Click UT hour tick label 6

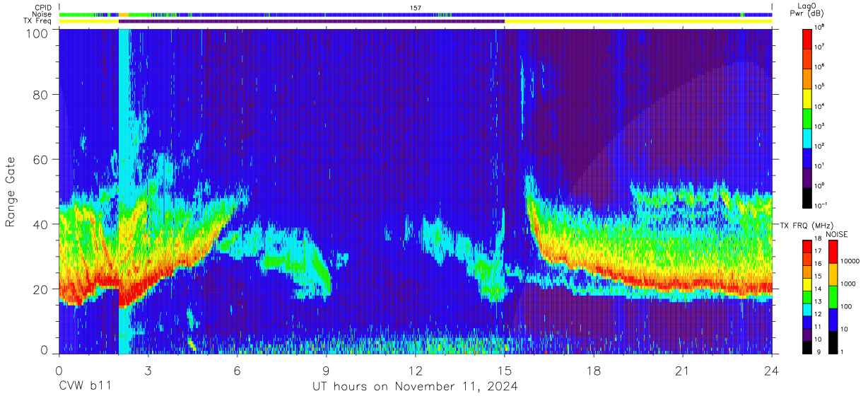[237, 371]
